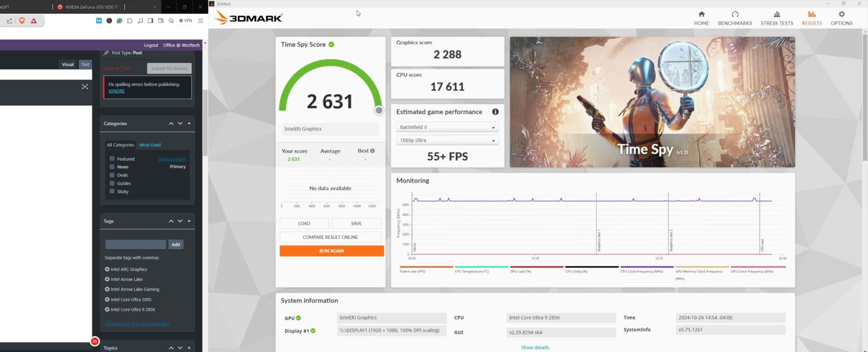The width and height of the screenshot is (868, 352).
Task: Open the Home icon in 3DMark
Action: coord(701,14)
